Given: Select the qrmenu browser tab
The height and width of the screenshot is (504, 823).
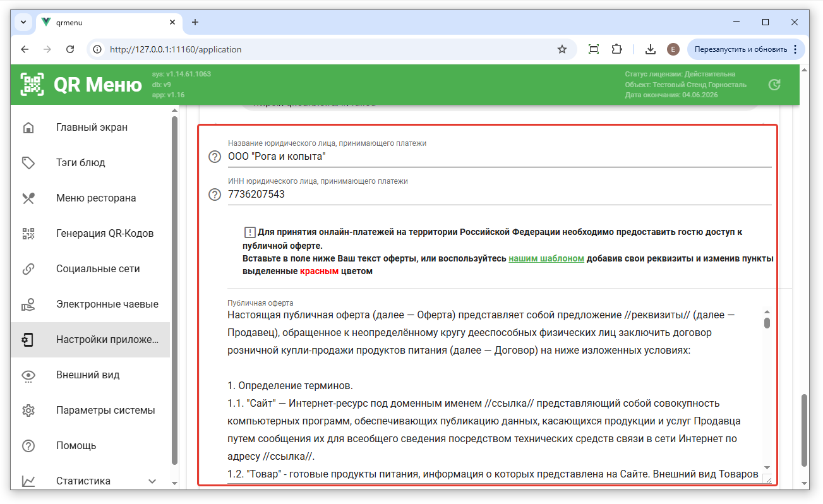Looking at the screenshot, I should point(109,22).
